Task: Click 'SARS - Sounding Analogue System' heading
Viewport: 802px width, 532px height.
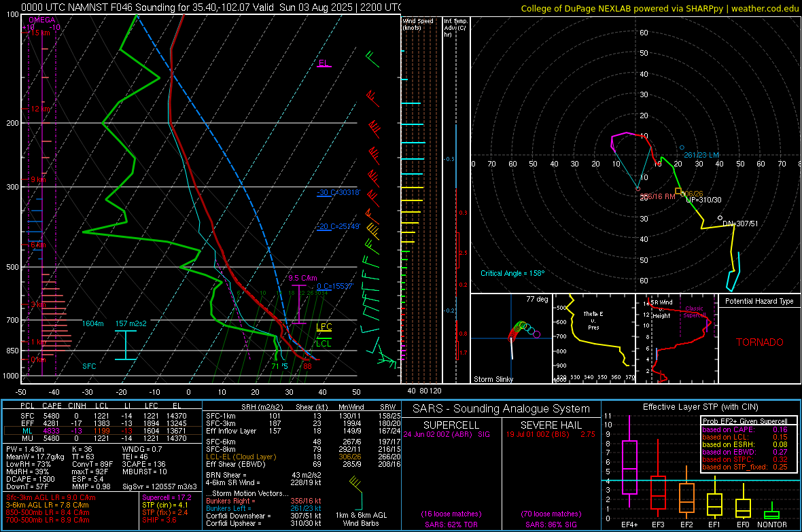Action: (x=502, y=409)
